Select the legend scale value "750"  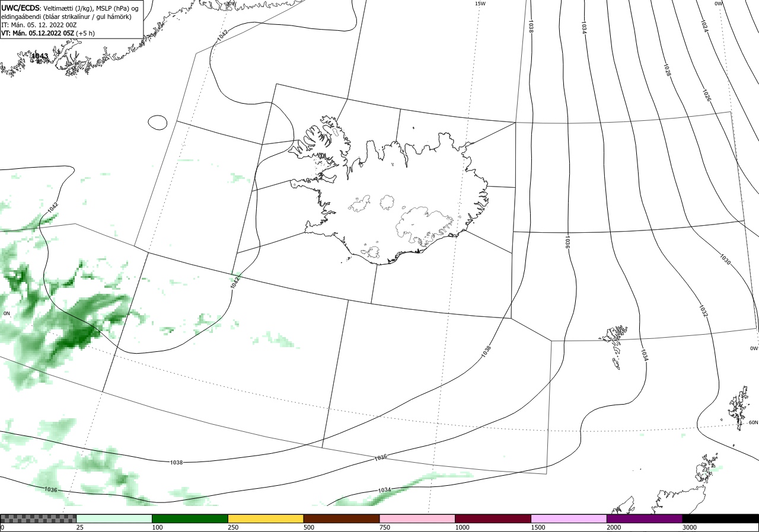pyautogui.click(x=385, y=527)
